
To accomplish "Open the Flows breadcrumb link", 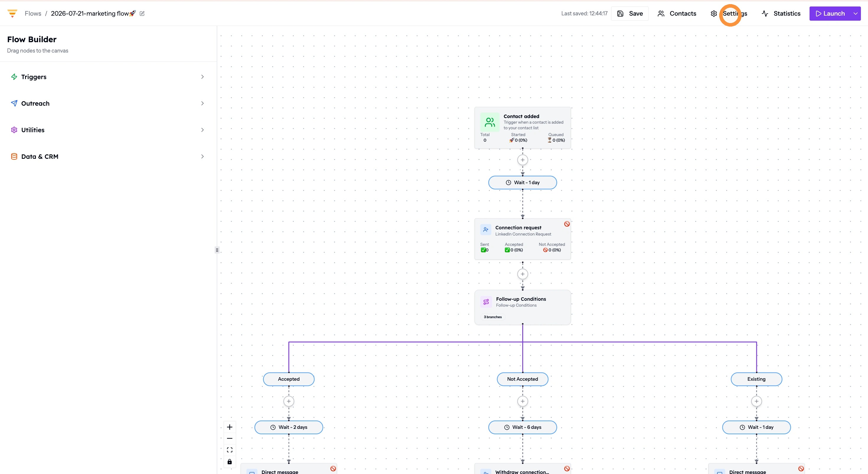I will [x=33, y=14].
